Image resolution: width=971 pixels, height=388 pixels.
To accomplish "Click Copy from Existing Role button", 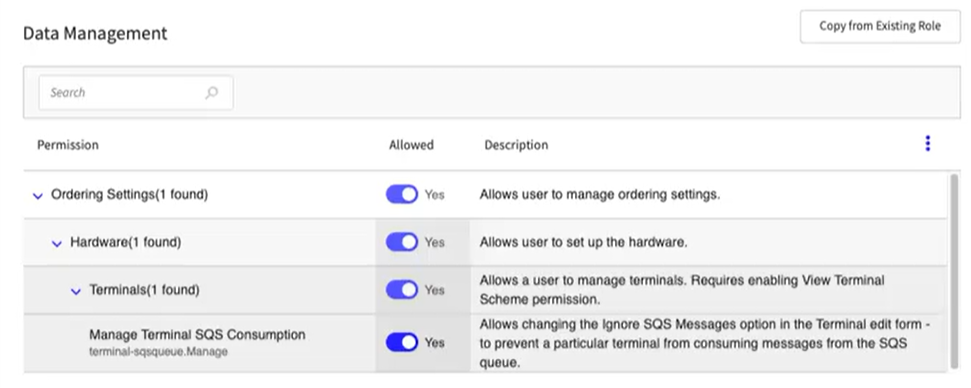I will 880,26.
